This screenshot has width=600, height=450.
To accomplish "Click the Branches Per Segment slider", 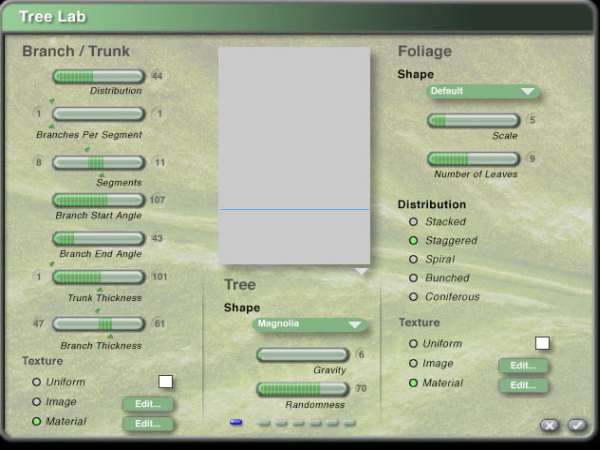I will [99, 114].
